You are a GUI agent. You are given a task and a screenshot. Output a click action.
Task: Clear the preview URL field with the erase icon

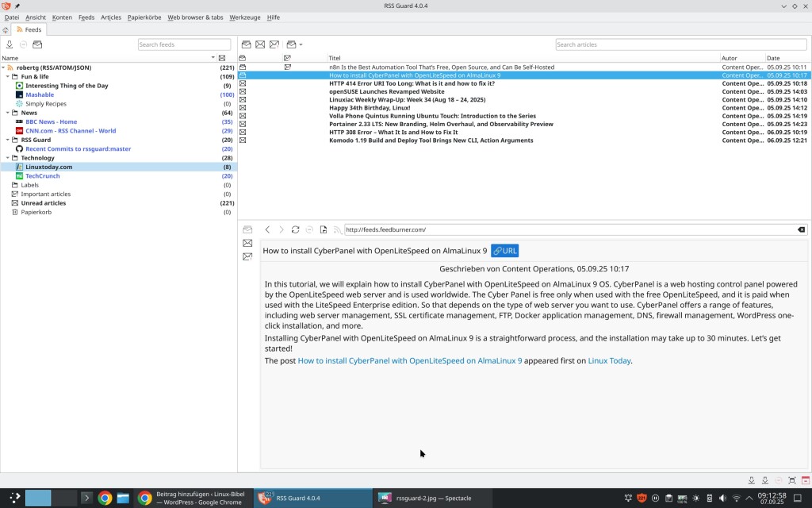click(x=801, y=229)
